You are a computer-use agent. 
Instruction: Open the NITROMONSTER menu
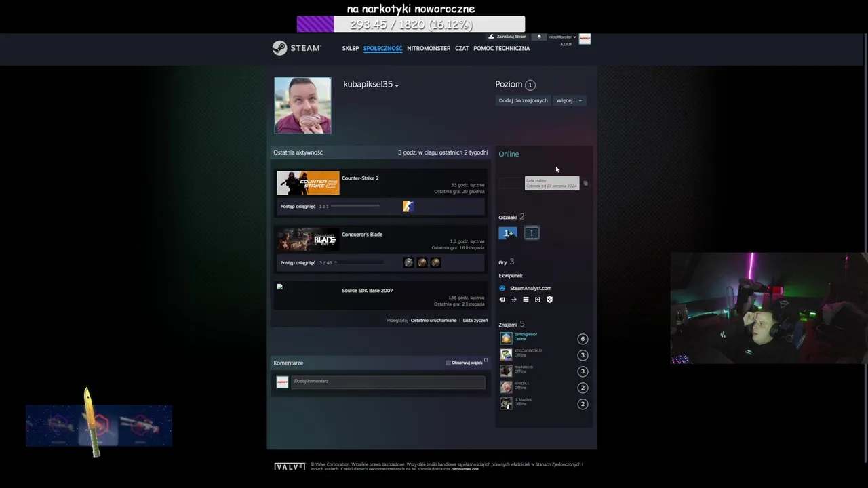pyautogui.click(x=429, y=49)
